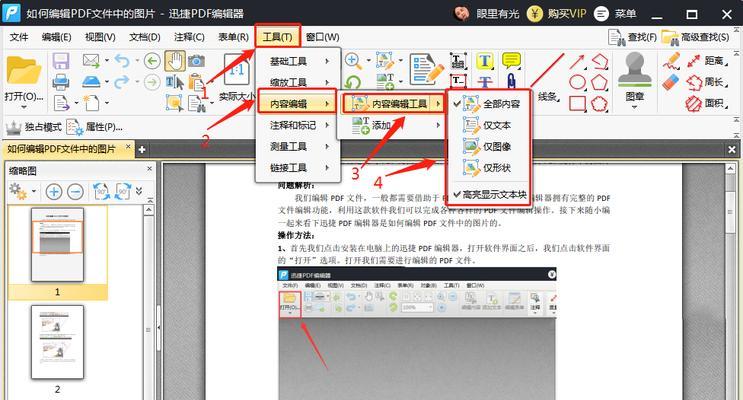Image resolution: width=743 pixels, height=400 pixels.
Task: Go to previous view with the green left arrow
Action: tap(152, 61)
